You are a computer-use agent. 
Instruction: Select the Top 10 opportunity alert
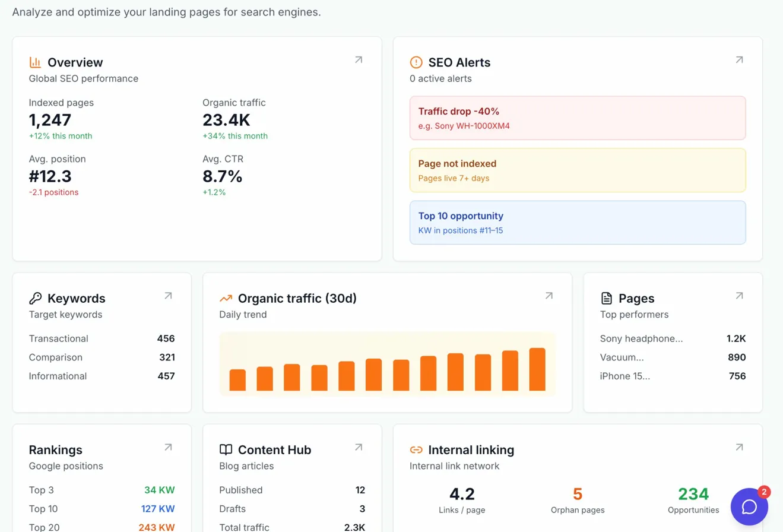click(578, 222)
